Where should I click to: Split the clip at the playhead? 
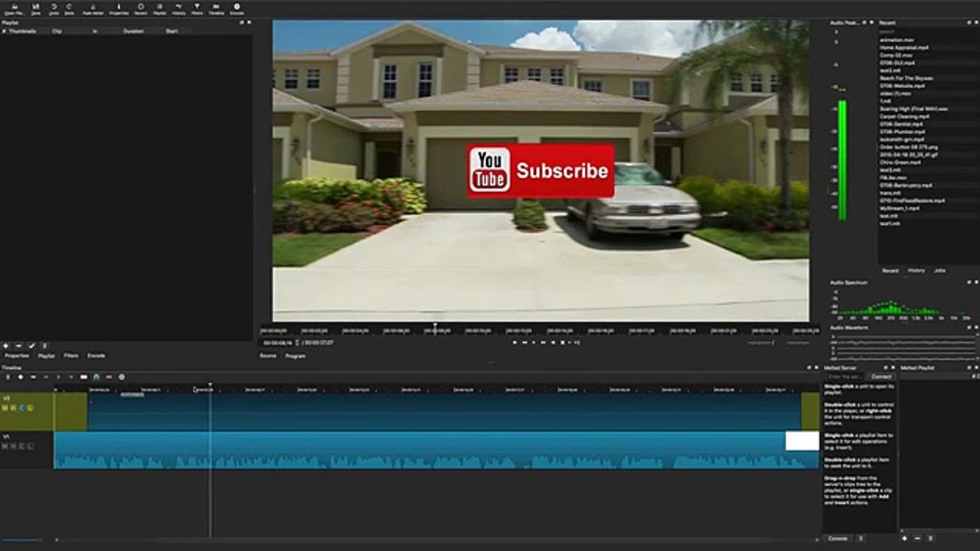click(83, 377)
